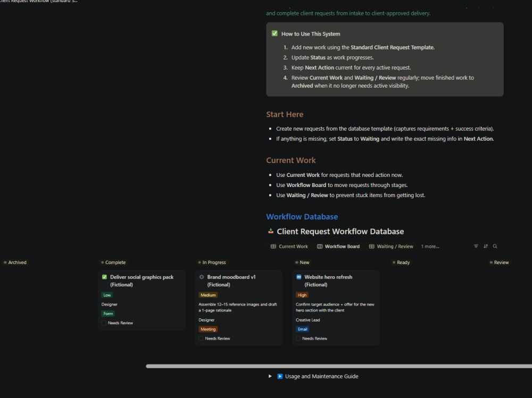Viewport: 532px width, 398px height.
Task: Click 'Creative Lead' on hero refresh card
Action: point(307,320)
